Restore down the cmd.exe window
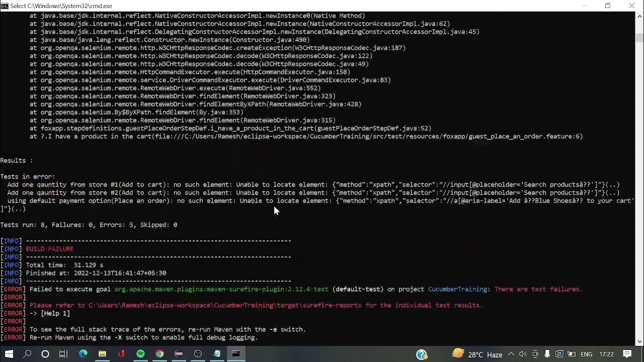Screen dimensions: 644x362 pos(608,6)
